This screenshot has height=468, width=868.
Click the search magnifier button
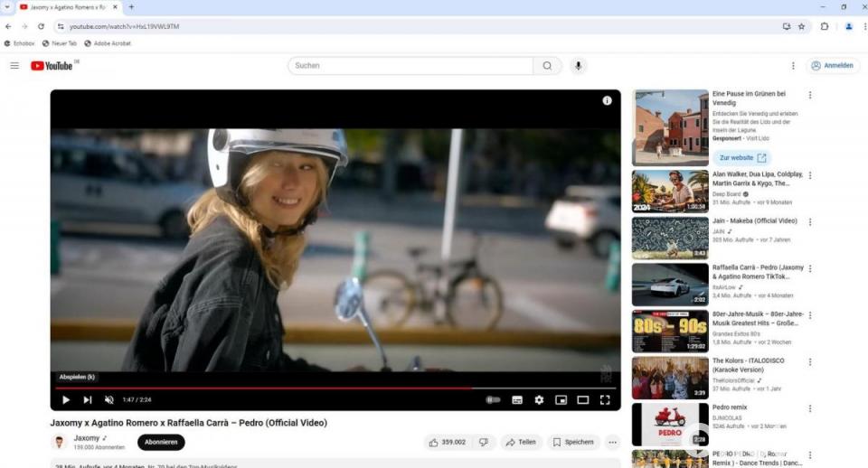(x=547, y=66)
